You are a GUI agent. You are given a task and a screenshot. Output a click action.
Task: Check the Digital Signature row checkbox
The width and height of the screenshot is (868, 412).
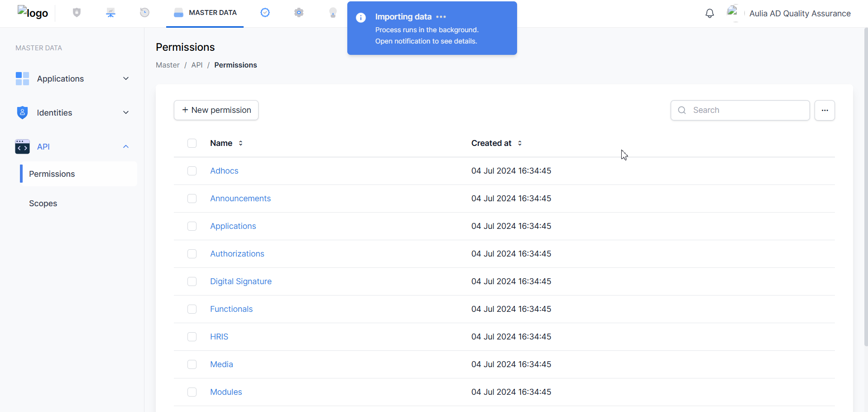192,281
